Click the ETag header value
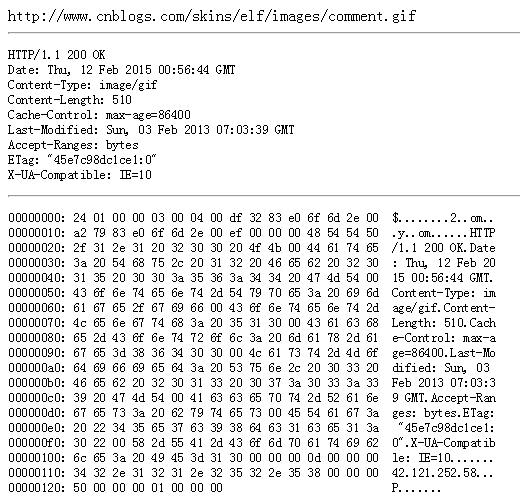 (101, 160)
